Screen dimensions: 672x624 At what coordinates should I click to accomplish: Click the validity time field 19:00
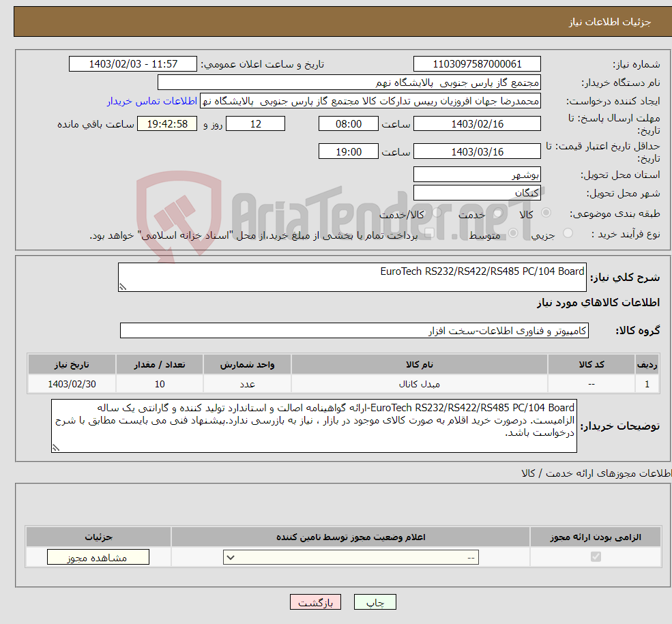tap(349, 151)
